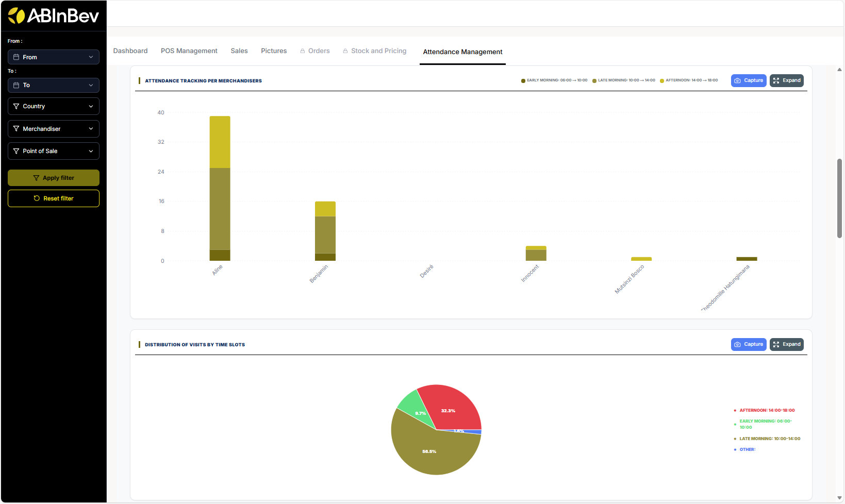Expand the Merchandiser filter dropdown chevron
The width and height of the screenshot is (845, 504).
(x=91, y=129)
